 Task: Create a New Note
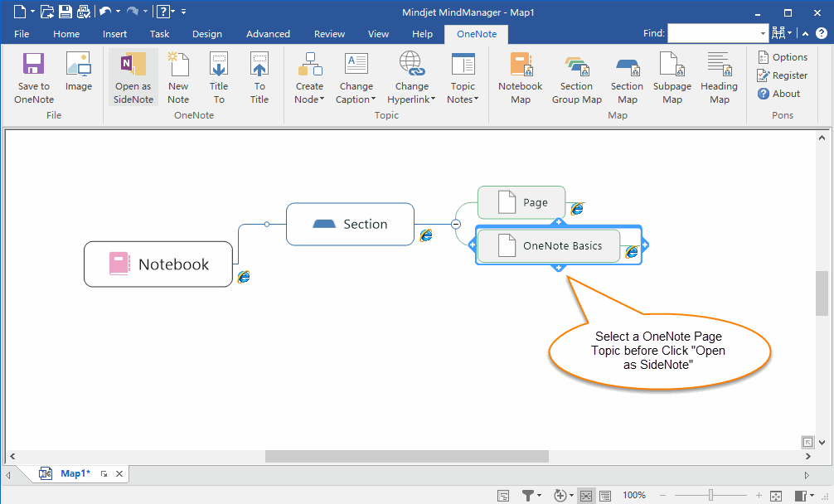pyautogui.click(x=178, y=78)
